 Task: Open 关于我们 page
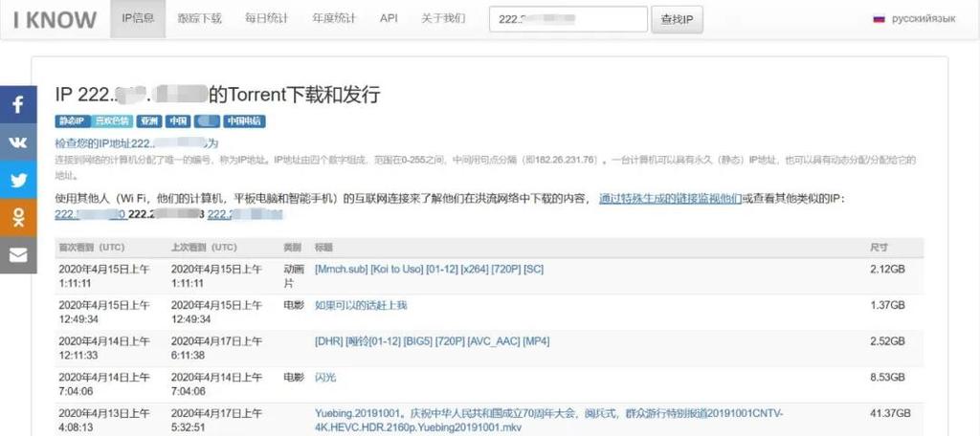[x=443, y=18]
